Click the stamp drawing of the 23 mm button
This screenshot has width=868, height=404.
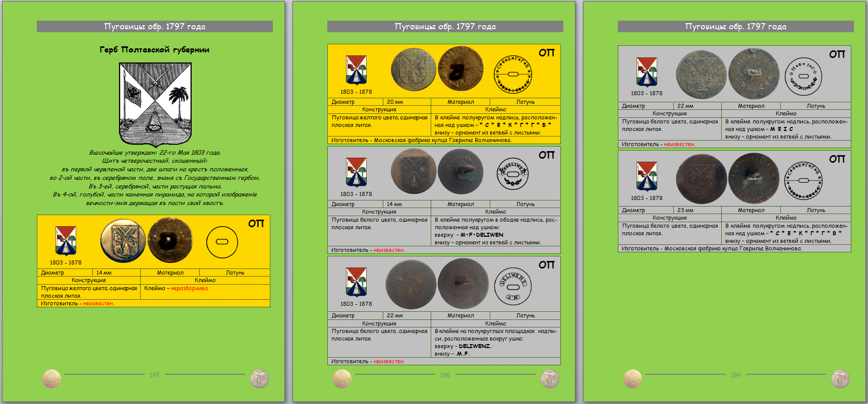[x=804, y=180]
